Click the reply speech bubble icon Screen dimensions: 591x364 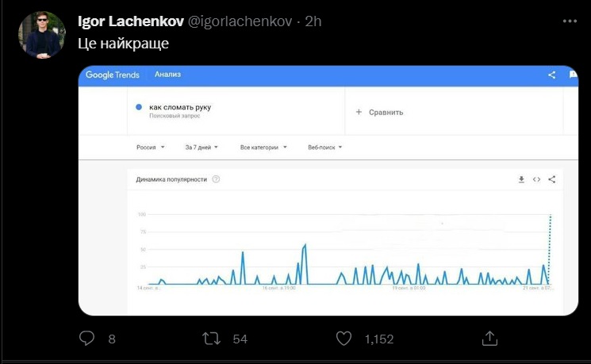(x=86, y=338)
